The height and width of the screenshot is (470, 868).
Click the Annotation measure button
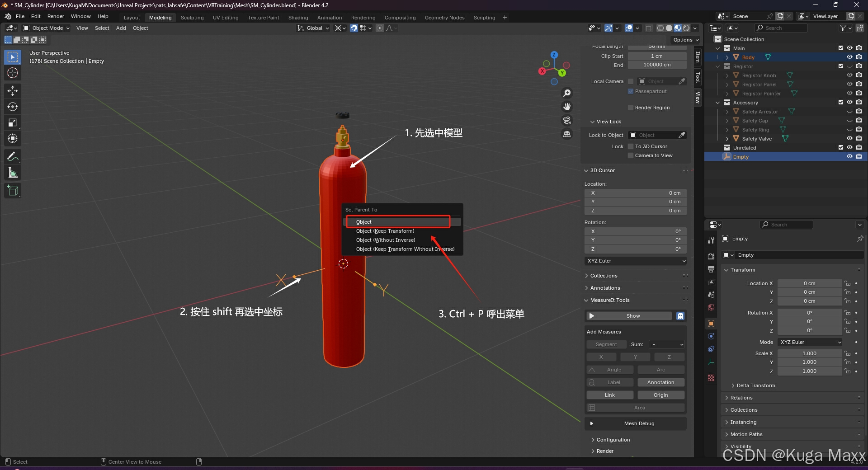(x=660, y=382)
